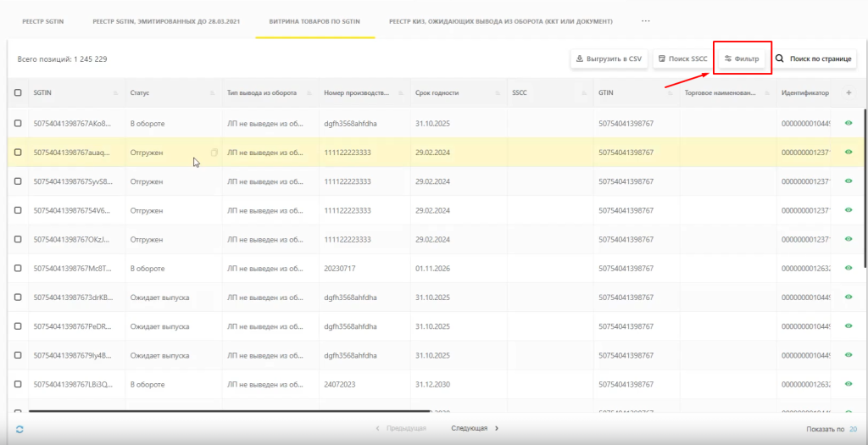This screenshot has height=445, width=868.
Task: Click eye icon of 20230717 batch row
Action: (x=849, y=268)
